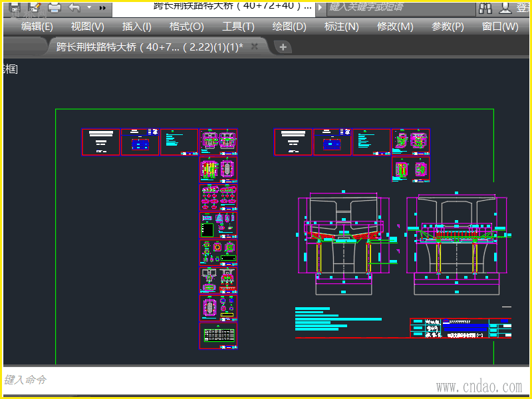
Task: Click the binoculars search icon
Action: tap(485, 7)
